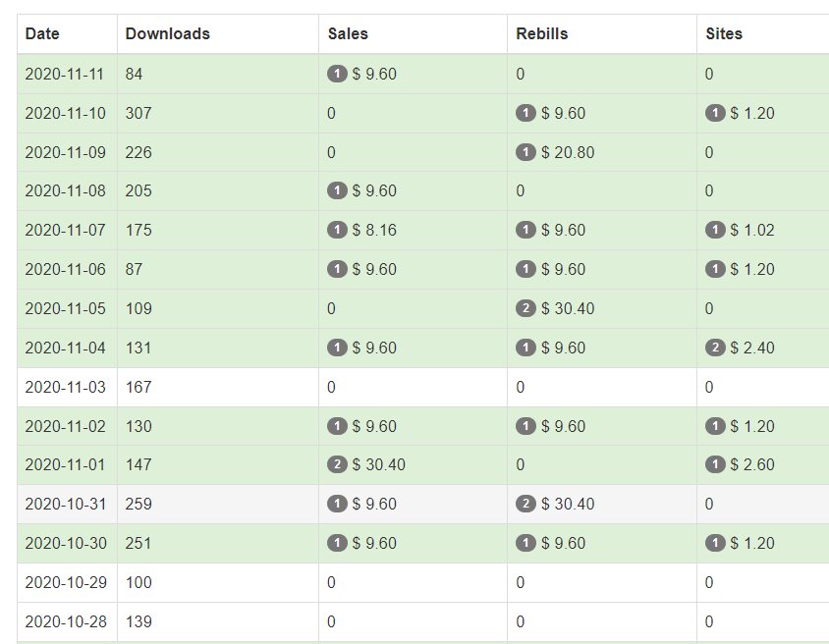Click the Rebills count badge for 2020-11-09
Screen dimensions: 829x644
525,152
